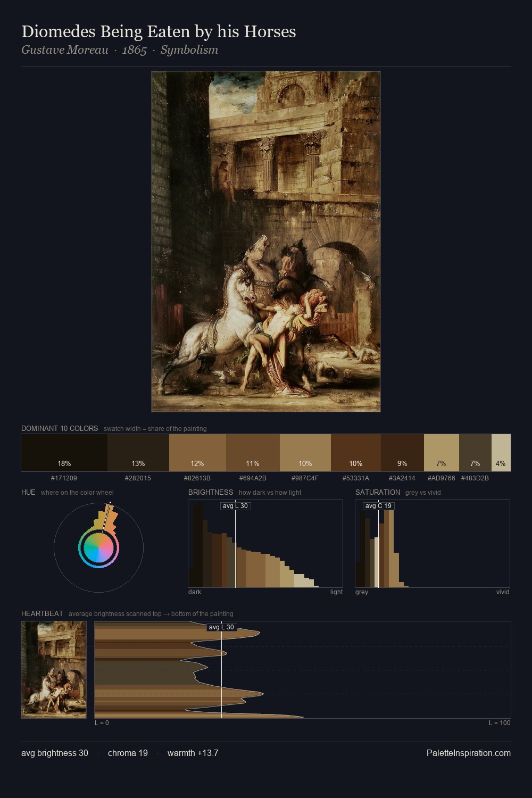The image size is (532, 798).
Task: Open the PaletteInspiration.com link
Action: [x=469, y=753]
